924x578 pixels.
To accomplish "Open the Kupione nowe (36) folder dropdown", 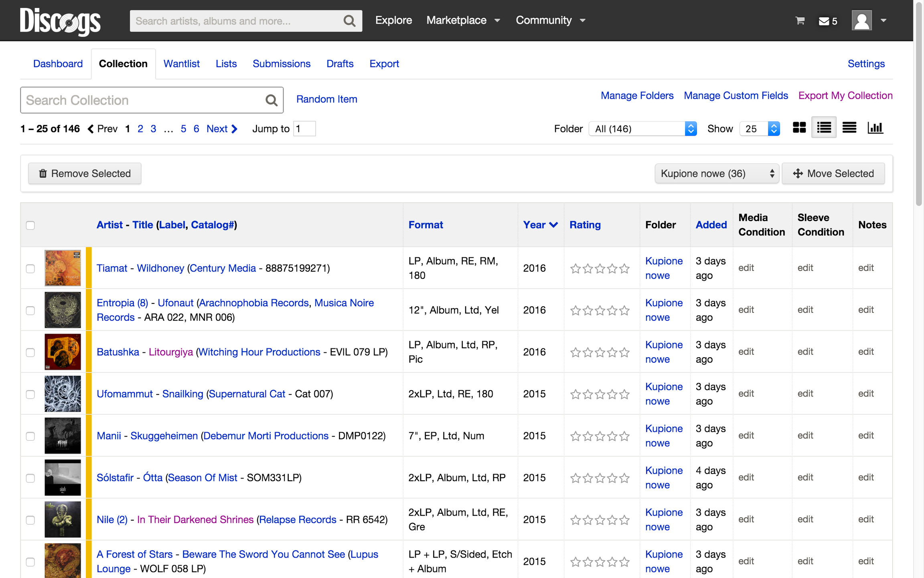I will pos(717,173).
